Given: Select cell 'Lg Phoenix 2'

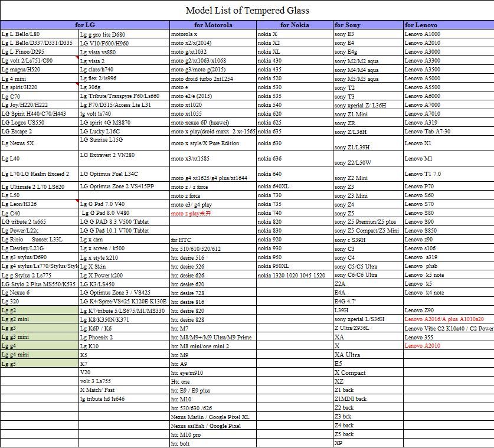Looking at the screenshot, I should [124, 337].
